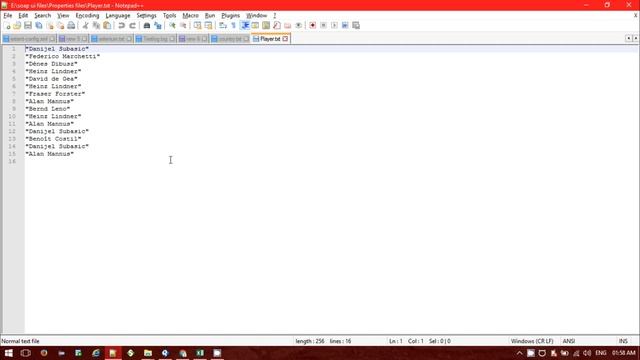
Task: Click the Copy toolbar icon
Action: point(96,25)
